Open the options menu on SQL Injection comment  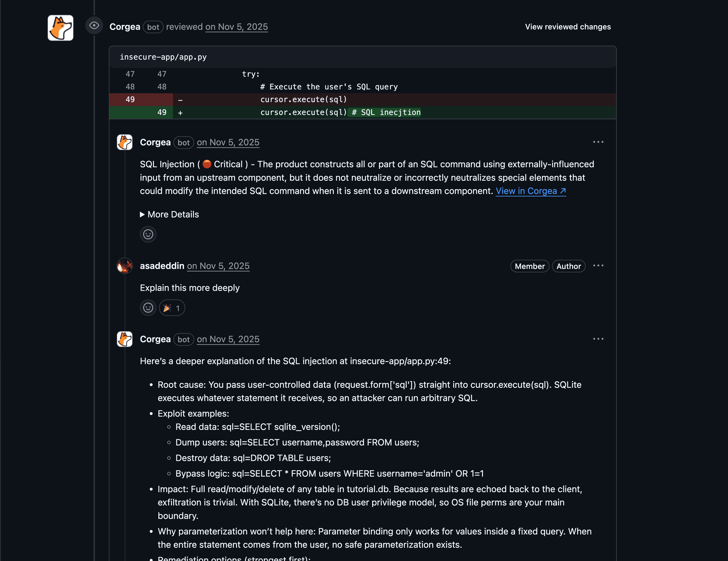(x=598, y=142)
